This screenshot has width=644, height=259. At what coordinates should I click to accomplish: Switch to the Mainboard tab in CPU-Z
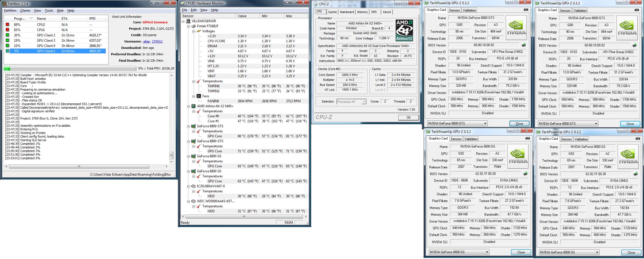[347, 12]
